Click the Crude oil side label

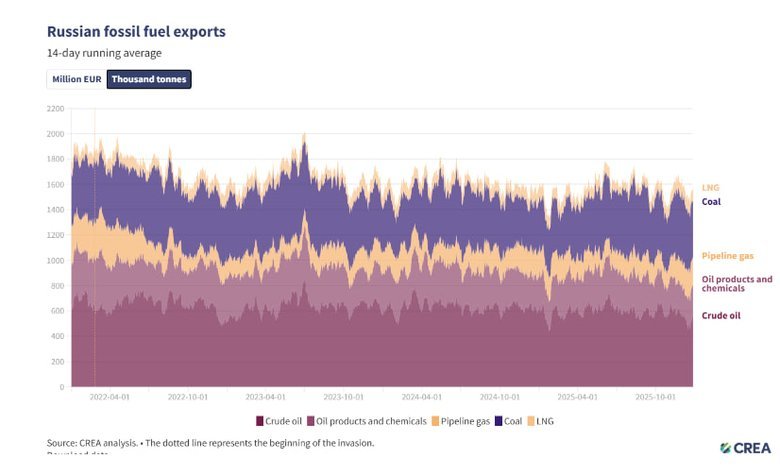[x=720, y=315]
